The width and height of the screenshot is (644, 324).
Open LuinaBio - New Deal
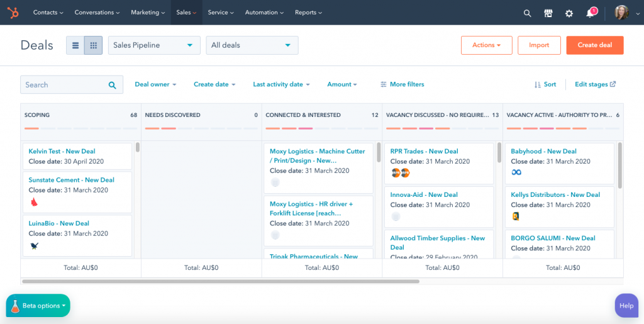click(58, 223)
